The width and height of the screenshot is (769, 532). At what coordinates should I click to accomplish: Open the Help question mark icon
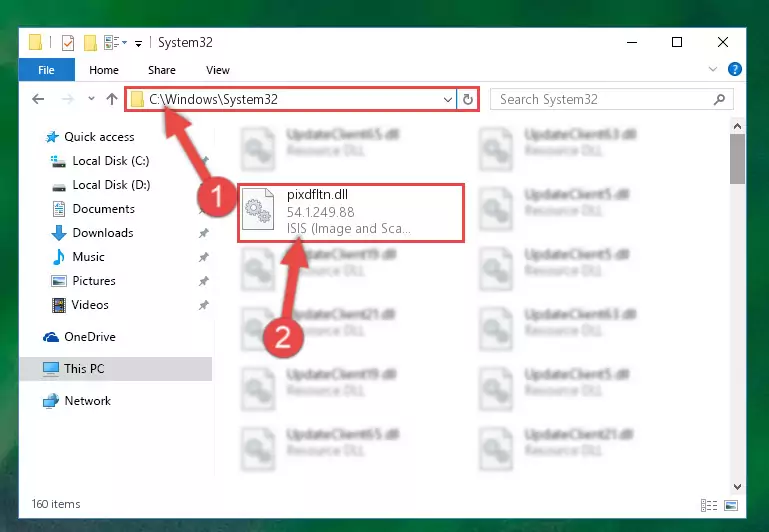coord(734,70)
